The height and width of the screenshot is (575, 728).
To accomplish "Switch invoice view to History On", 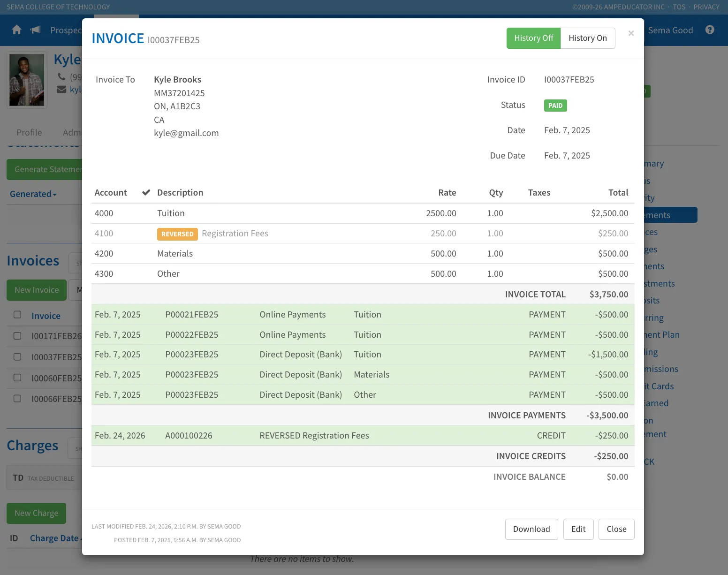I will 588,38.
